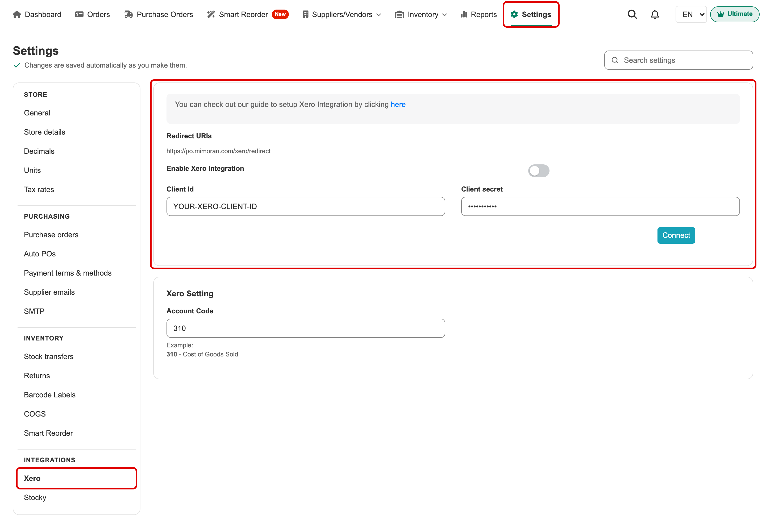Click the Smart Reorder magic wand icon
The height and width of the screenshot is (532, 766).
pyautogui.click(x=211, y=14)
